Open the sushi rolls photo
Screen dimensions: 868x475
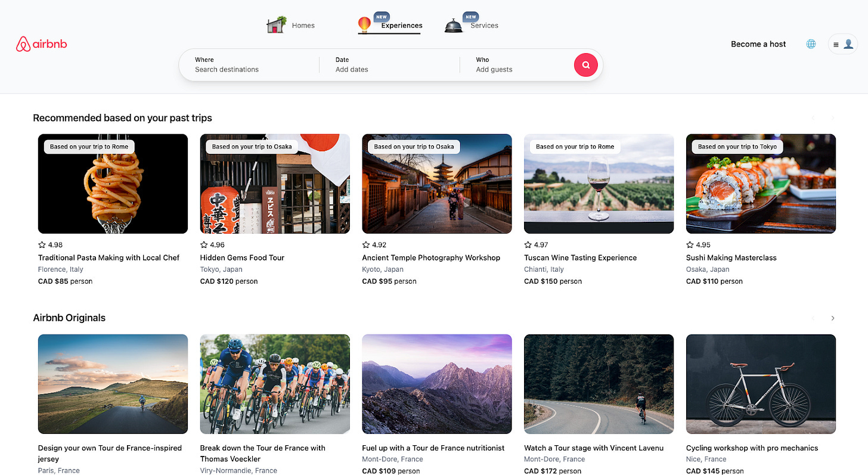click(x=761, y=184)
